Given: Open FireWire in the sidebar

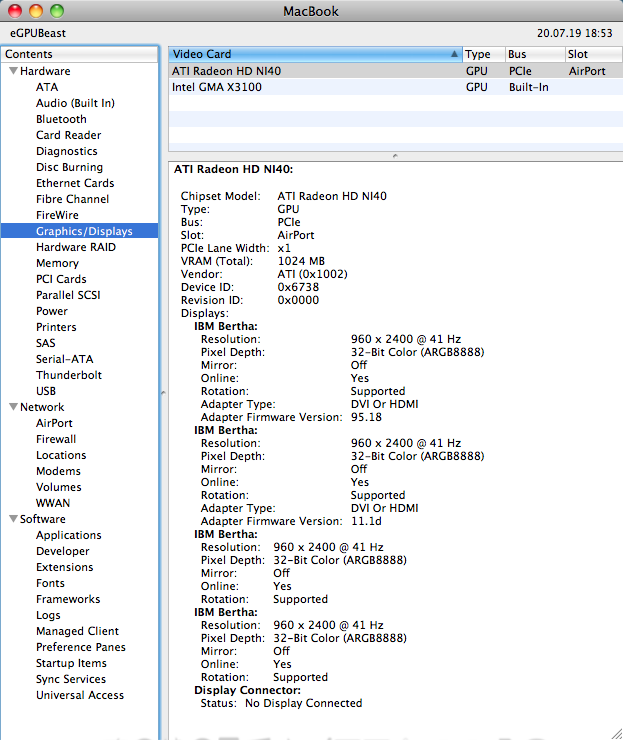Looking at the screenshot, I should (57, 215).
